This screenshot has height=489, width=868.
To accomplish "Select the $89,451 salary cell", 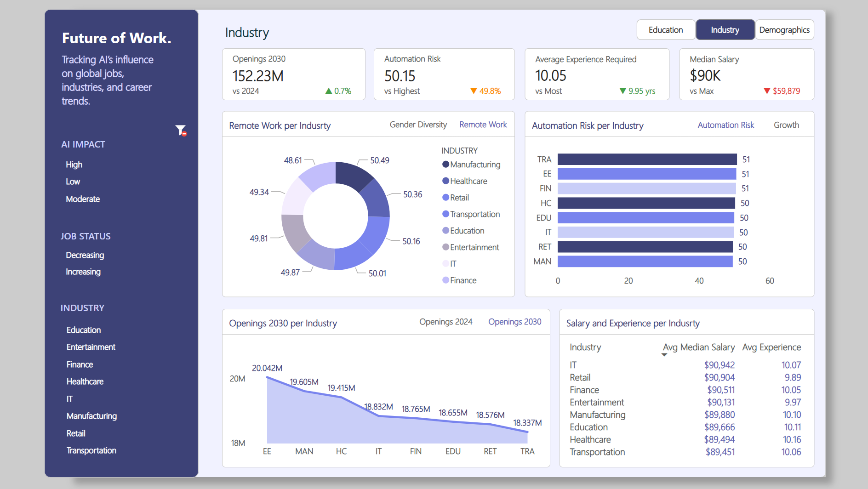I will point(720,452).
